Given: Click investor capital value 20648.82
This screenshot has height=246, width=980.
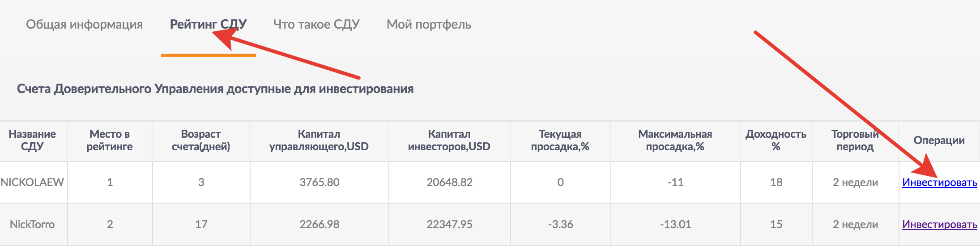Looking at the screenshot, I should click(449, 182).
